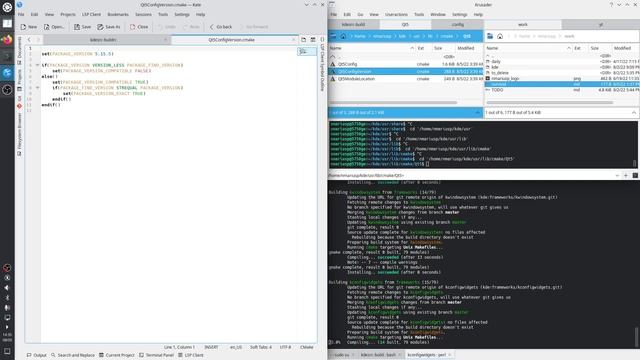Screen dimensions: 640x360
Task: Open the Documents side panel in Kate
Action: [19, 50]
